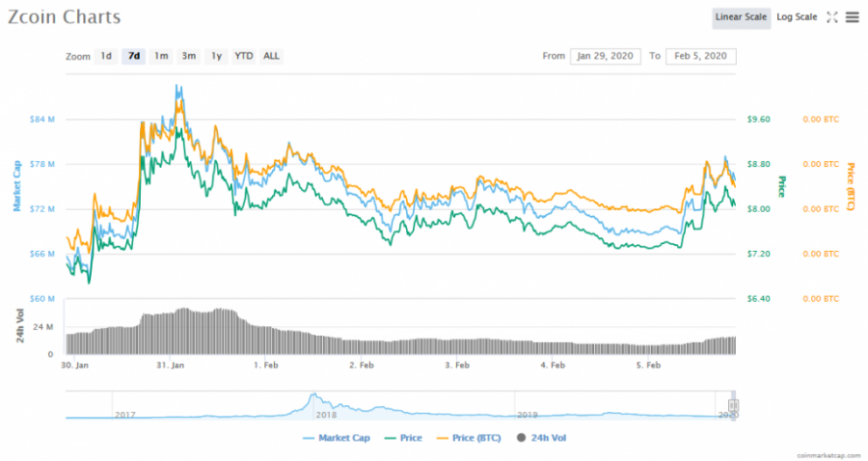Click the green Price vertical axis title
Viewport: 868px width, 461px height.
tap(782, 186)
